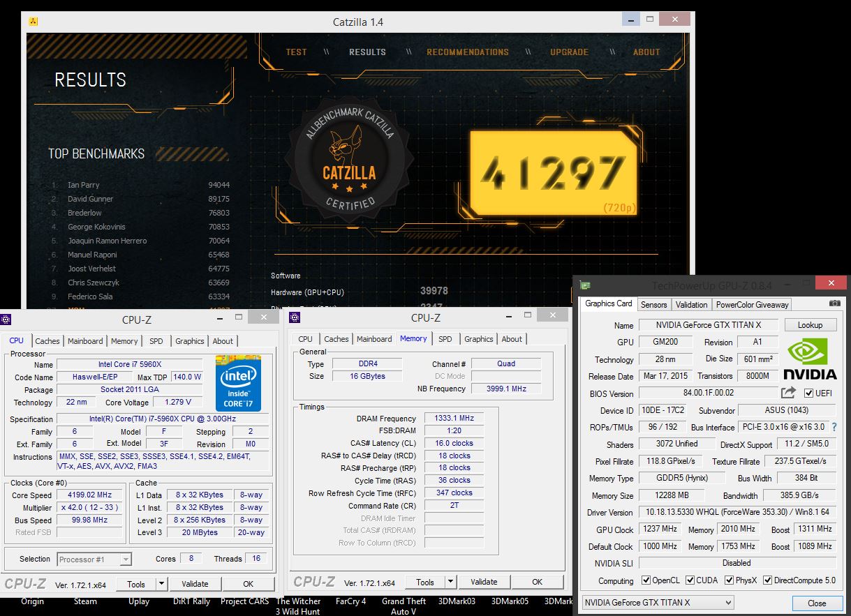Toggle the DirectCompute 5.0 checkbox
This screenshot has width=851, height=616.
(768, 580)
